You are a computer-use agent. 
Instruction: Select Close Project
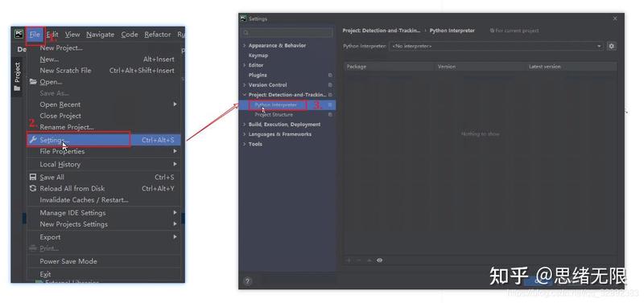click(x=60, y=116)
